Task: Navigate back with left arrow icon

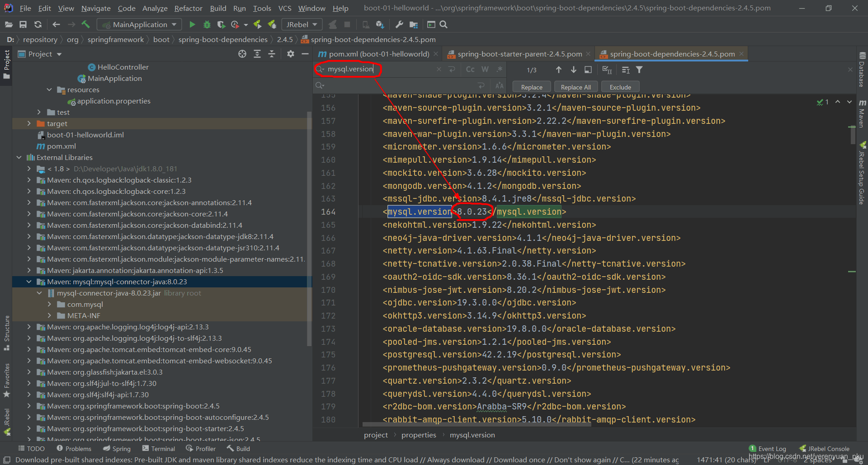Action: click(x=56, y=24)
